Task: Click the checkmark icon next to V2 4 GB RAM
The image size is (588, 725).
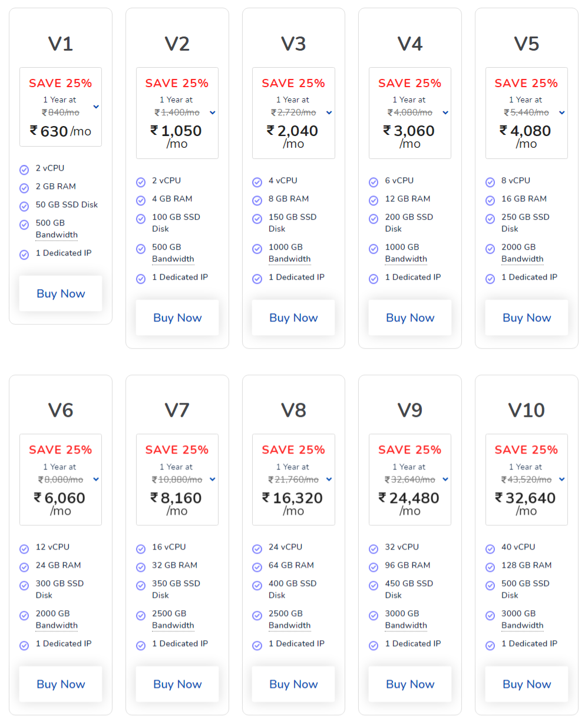Action: (x=141, y=200)
